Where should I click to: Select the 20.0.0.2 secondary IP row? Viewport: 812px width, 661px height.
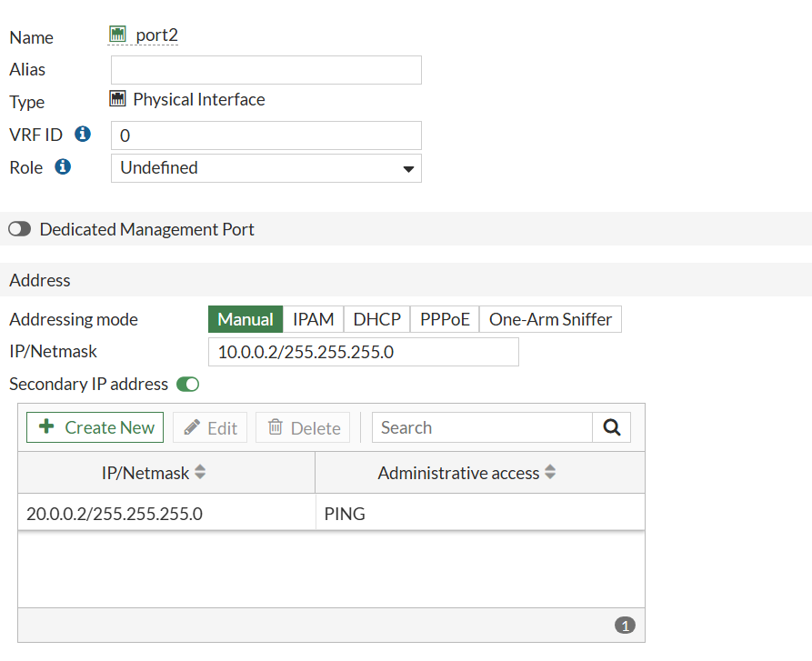[166, 514]
